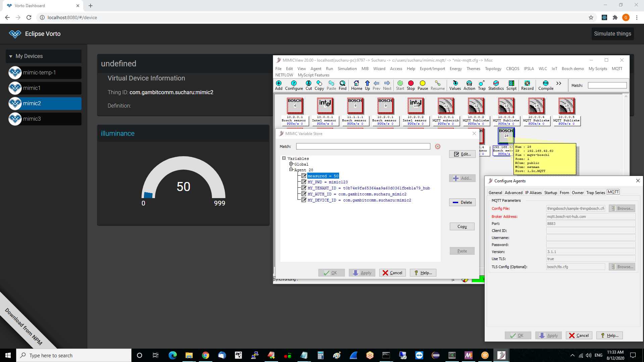Viewport: 644px width, 362px height.
Task: Open Windows Start menu
Action: pos(8,355)
